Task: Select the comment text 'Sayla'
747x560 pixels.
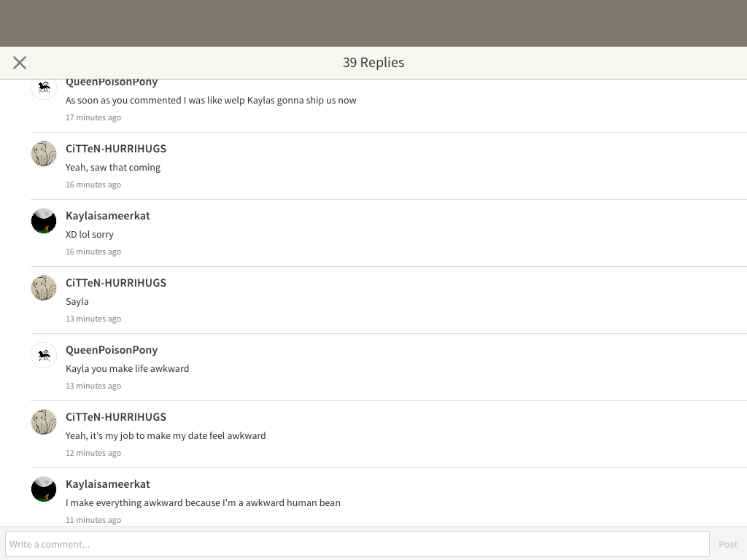Action: pos(77,302)
